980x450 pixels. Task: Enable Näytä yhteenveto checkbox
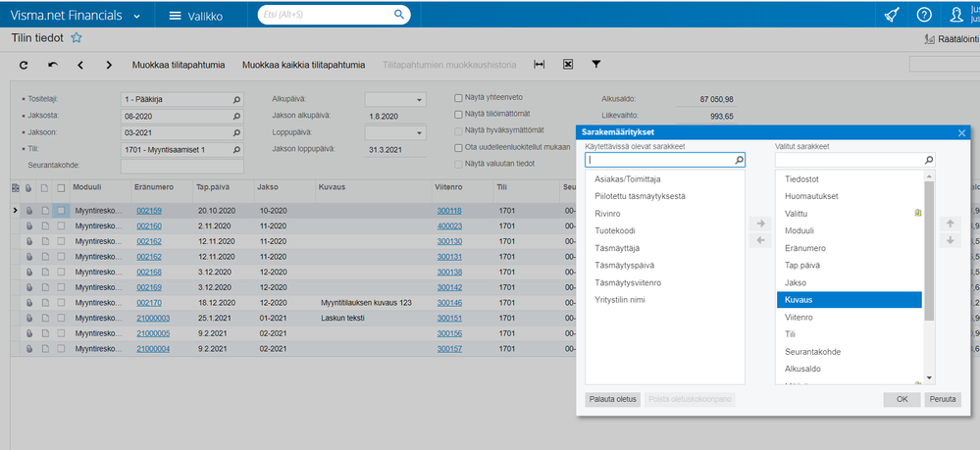(x=458, y=98)
